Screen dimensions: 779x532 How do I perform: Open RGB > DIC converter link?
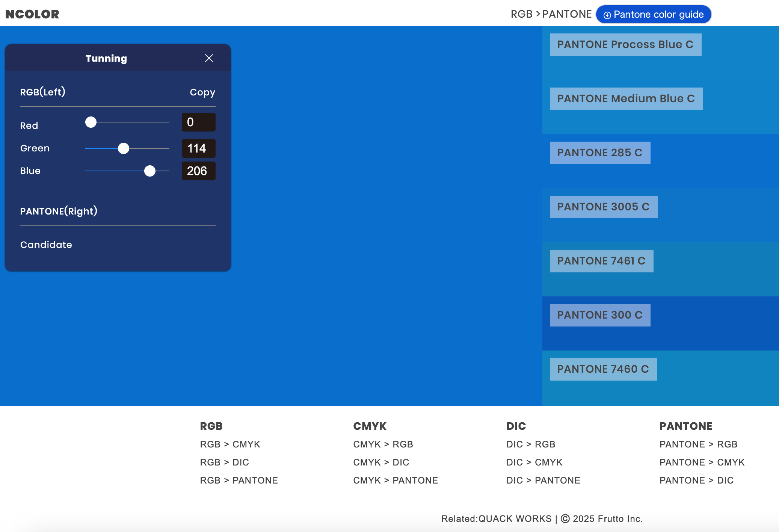tap(224, 462)
